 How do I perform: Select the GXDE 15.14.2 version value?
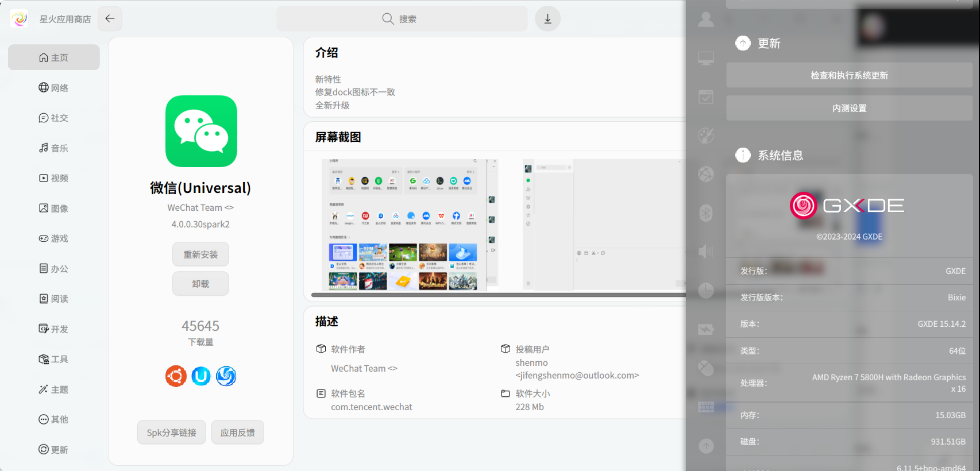coord(942,324)
